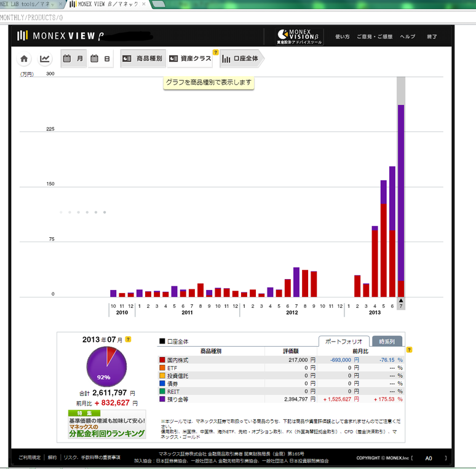Image resolution: width=476 pixels, height=472 pixels.
Task: Open ヘルプ link
Action: 407,37
